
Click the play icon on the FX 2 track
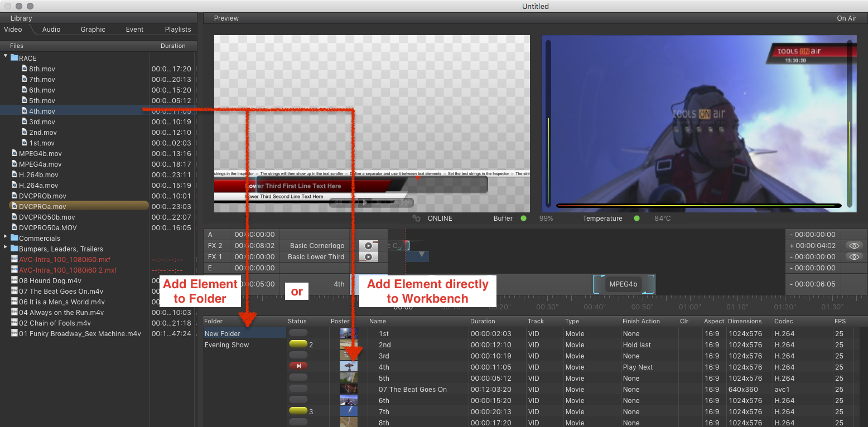click(x=368, y=246)
